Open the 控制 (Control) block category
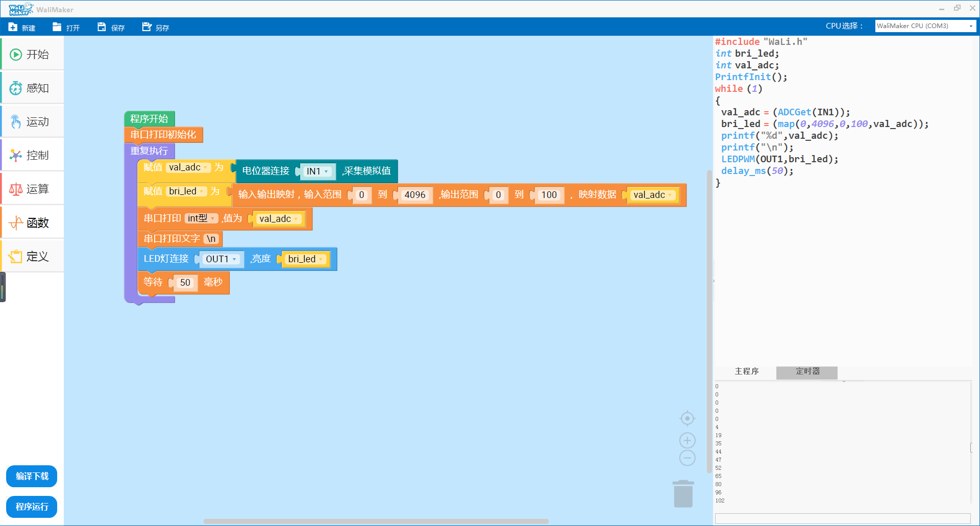This screenshot has height=526, width=980. pos(32,156)
